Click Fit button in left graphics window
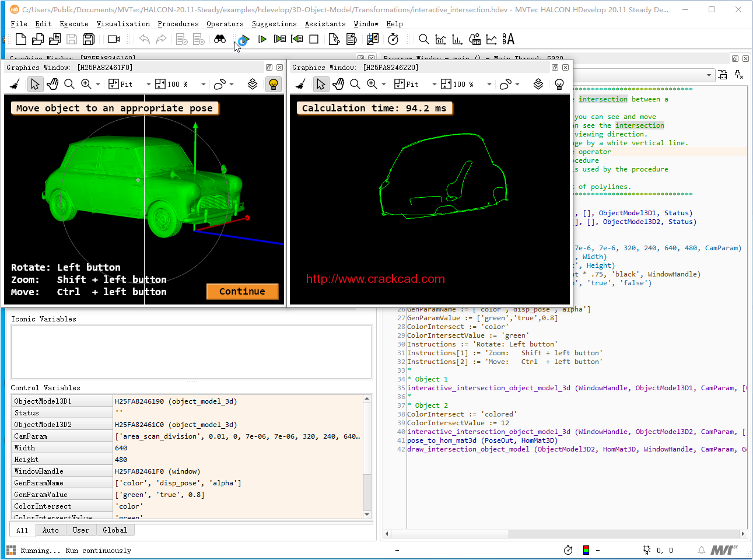This screenshot has height=560, width=753. point(121,84)
